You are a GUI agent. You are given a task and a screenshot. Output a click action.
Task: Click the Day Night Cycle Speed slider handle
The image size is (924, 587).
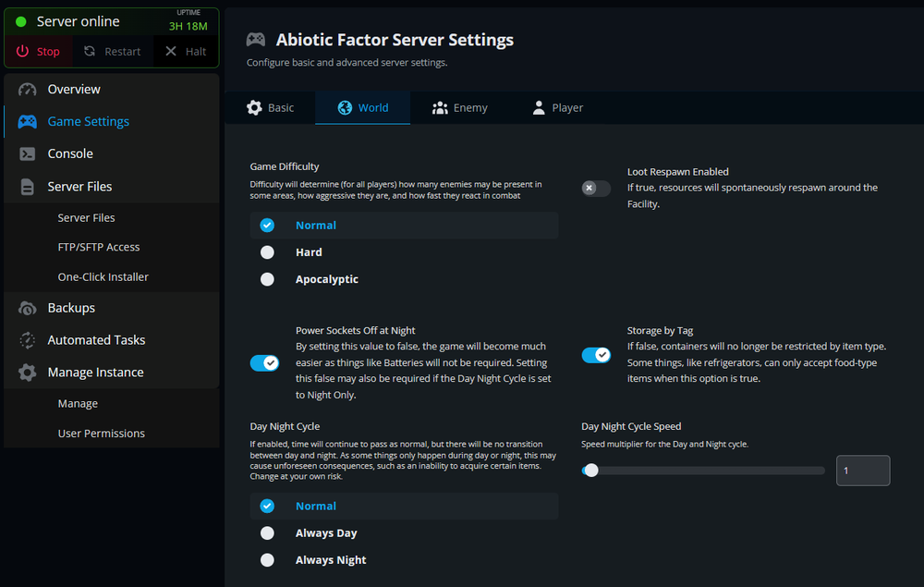click(590, 471)
